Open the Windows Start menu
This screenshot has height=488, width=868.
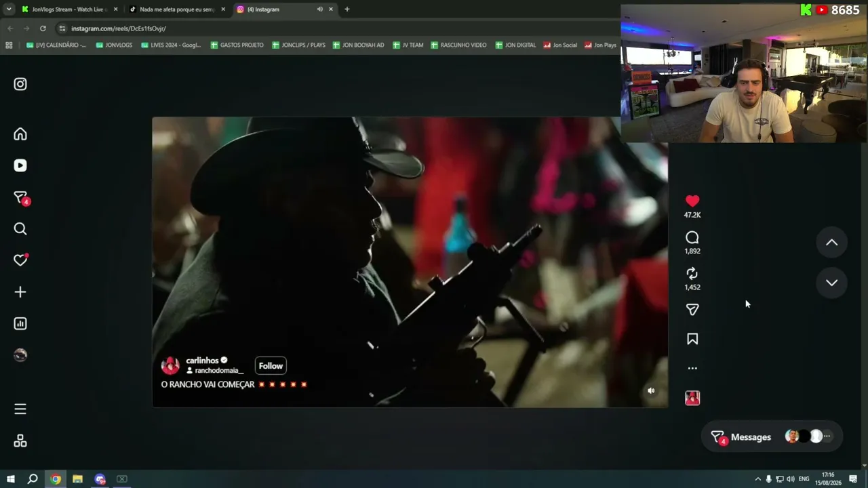10,479
